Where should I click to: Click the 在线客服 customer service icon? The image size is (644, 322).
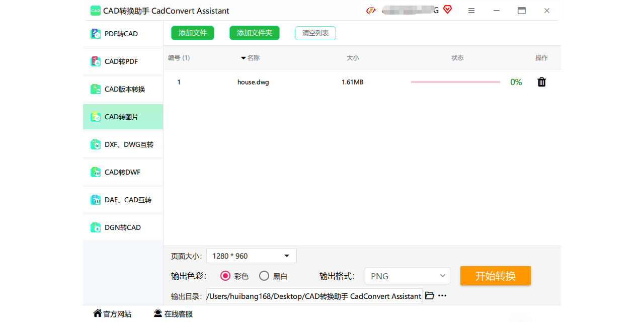pyautogui.click(x=157, y=313)
